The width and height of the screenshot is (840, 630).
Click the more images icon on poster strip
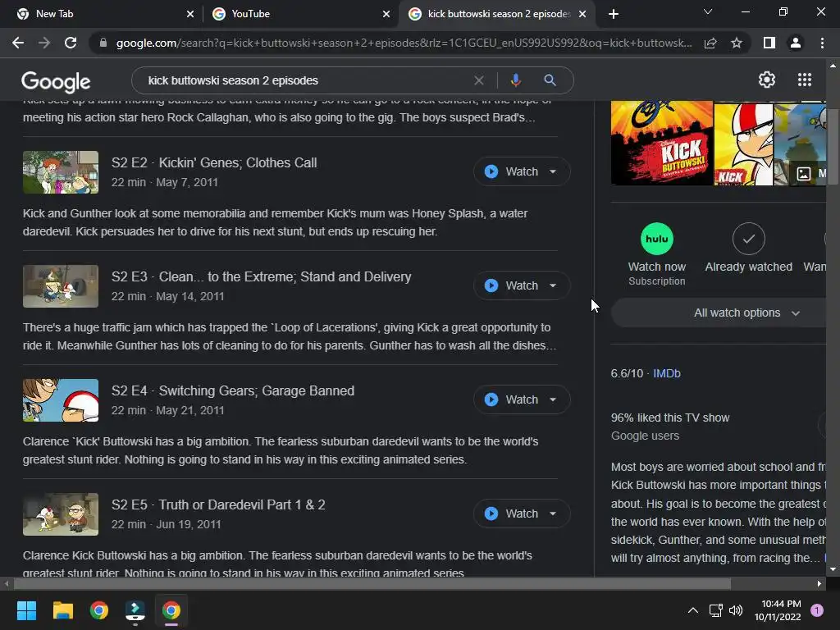[804, 174]
